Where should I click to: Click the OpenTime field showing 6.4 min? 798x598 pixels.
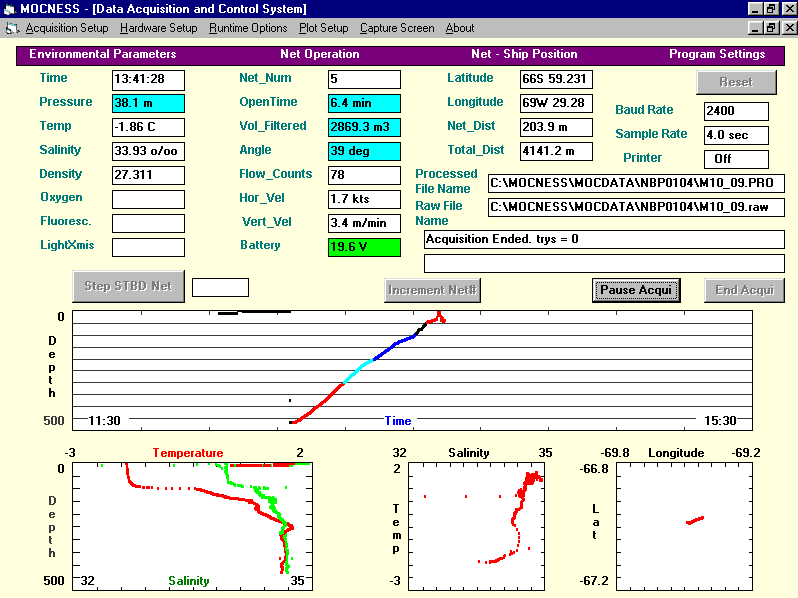364,103
